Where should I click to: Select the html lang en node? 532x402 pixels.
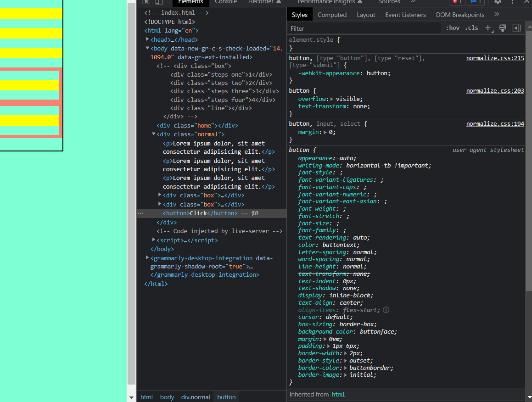[171, 31]
